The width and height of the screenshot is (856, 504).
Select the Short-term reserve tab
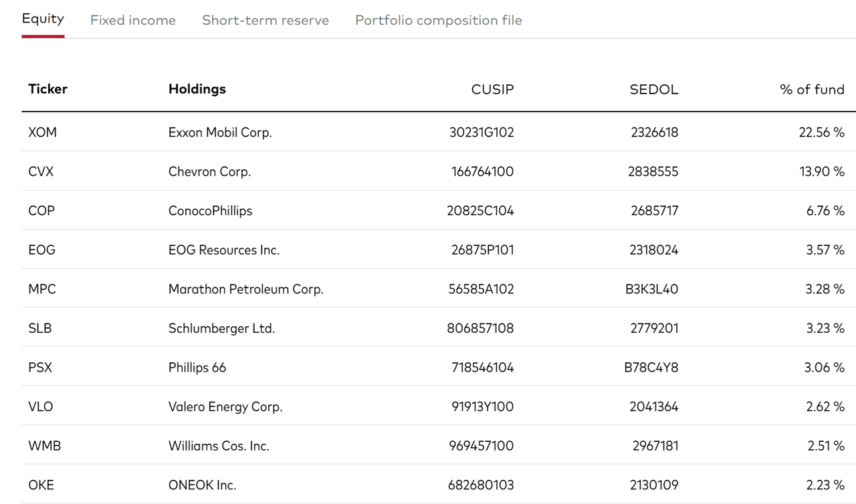pos(265,20)
